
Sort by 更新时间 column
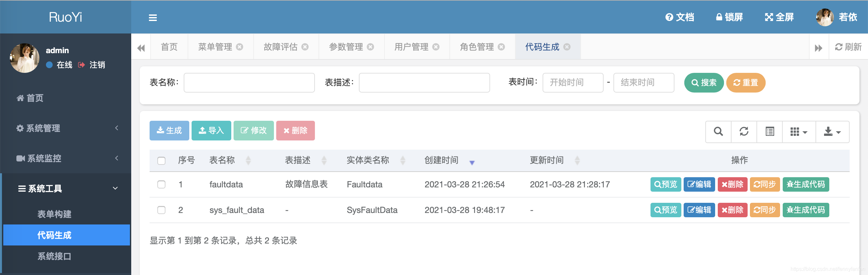tap(555, 160)
